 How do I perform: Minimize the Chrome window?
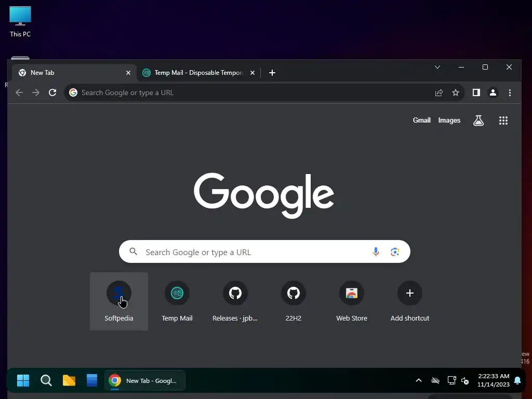click(461, 67)
